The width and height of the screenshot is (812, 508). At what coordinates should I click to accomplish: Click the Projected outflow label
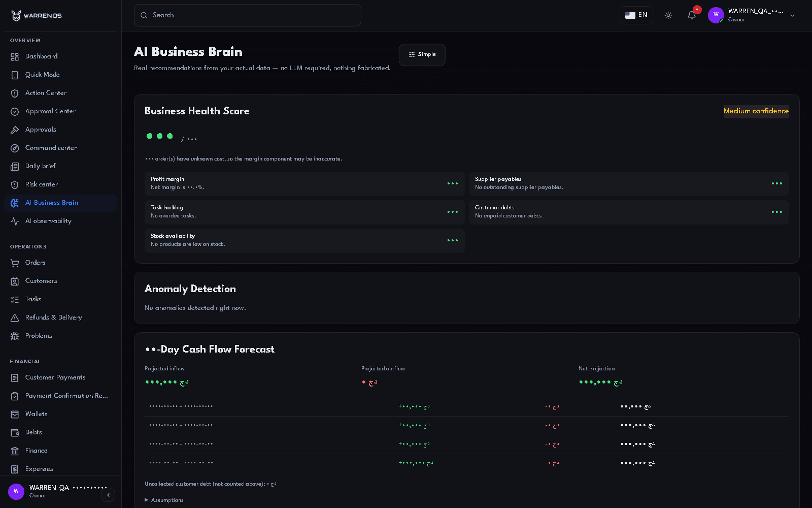(x=383, y=369)
